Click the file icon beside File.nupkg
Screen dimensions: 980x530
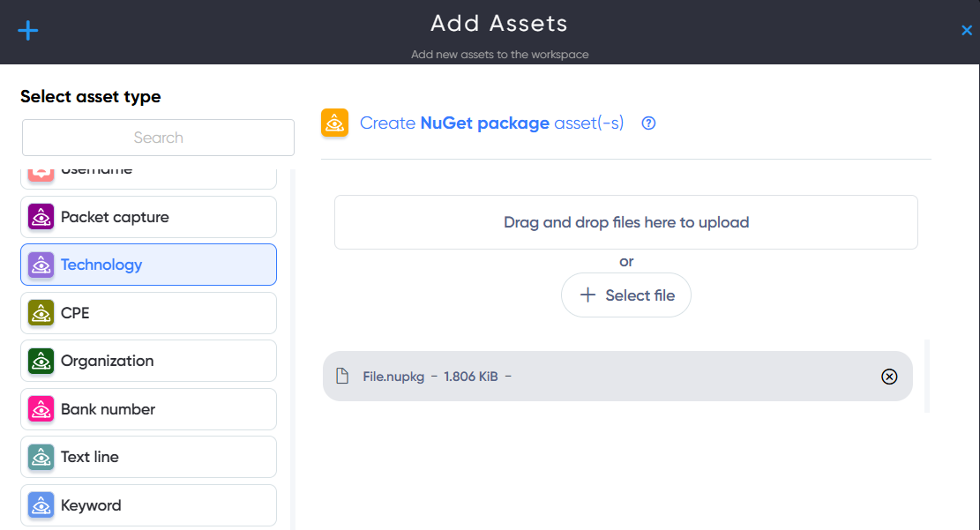click(342, 376)
